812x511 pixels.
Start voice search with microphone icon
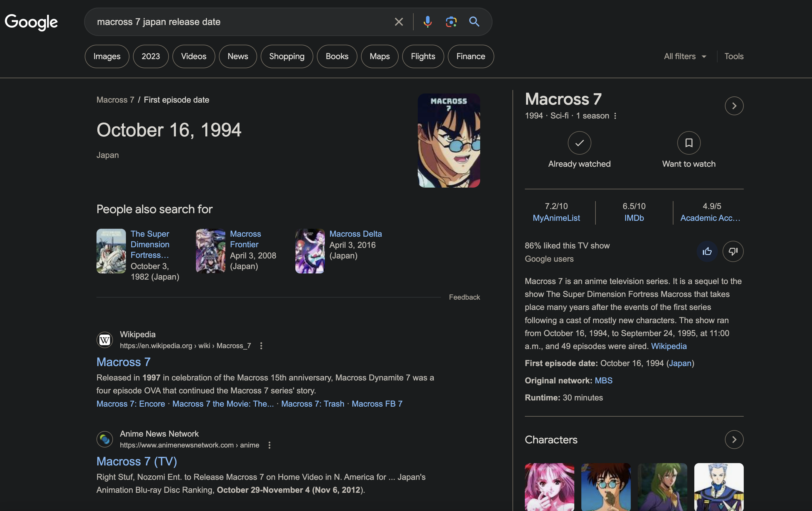click(x=427, y=22)
